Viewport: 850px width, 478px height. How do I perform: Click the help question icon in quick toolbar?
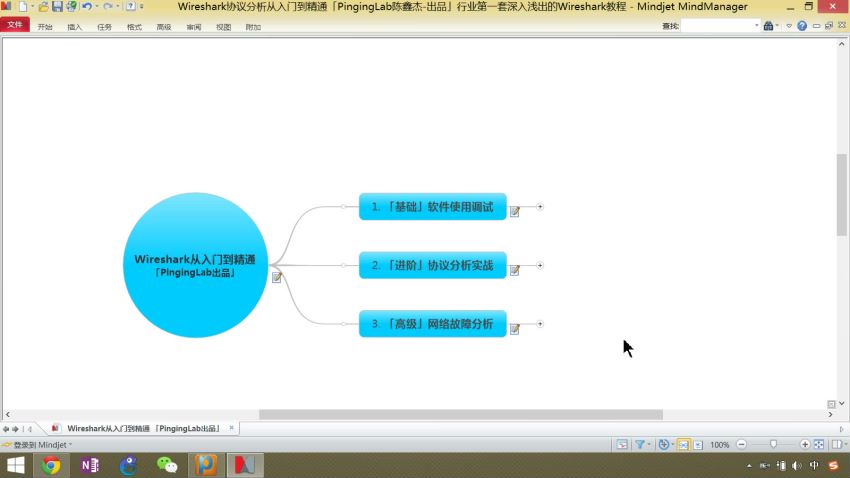point(131,7)
